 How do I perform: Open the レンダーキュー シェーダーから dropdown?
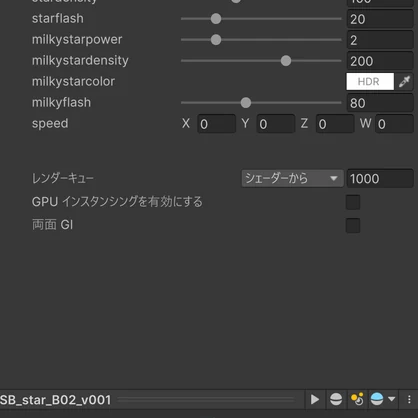pos(292,179)
